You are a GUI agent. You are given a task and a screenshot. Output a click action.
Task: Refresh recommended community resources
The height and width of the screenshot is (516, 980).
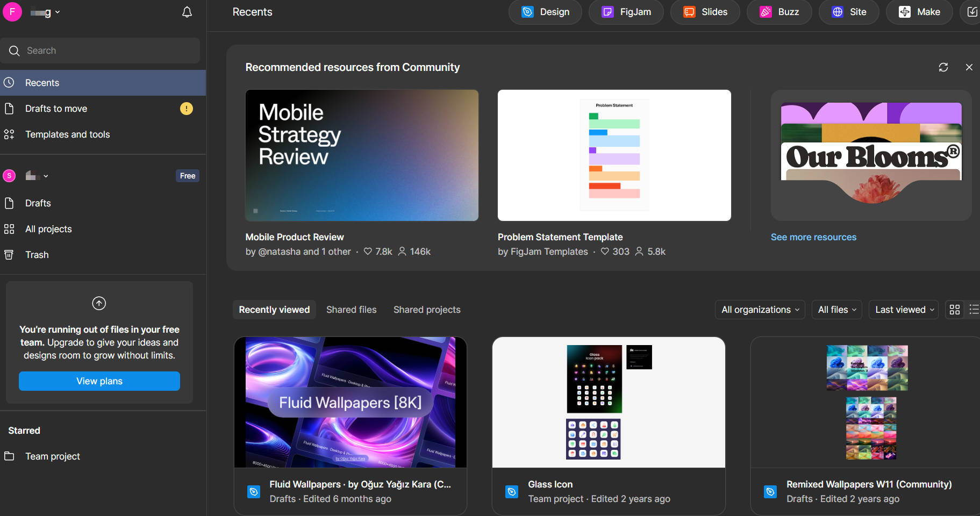point(943,67)
